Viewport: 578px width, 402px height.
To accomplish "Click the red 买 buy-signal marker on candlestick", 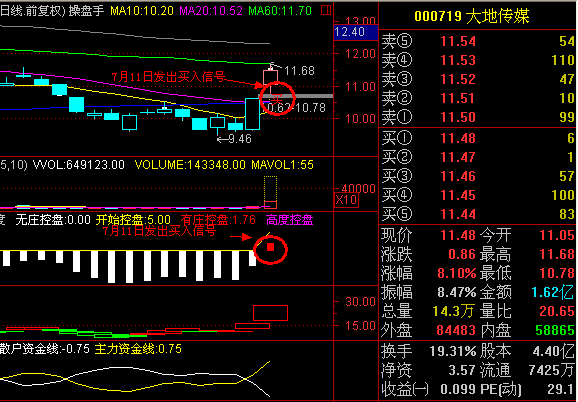I will tap(277, 98).
